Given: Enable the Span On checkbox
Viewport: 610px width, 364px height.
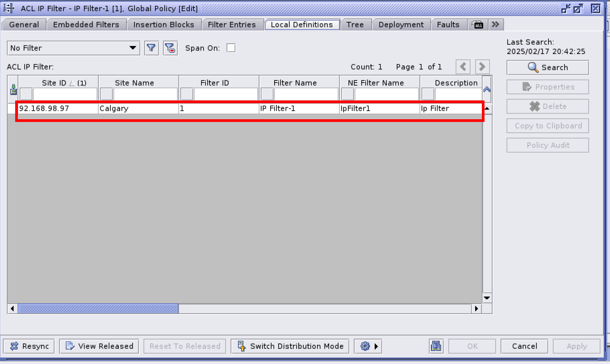Looking at the screenshot, I should [231, 48].
